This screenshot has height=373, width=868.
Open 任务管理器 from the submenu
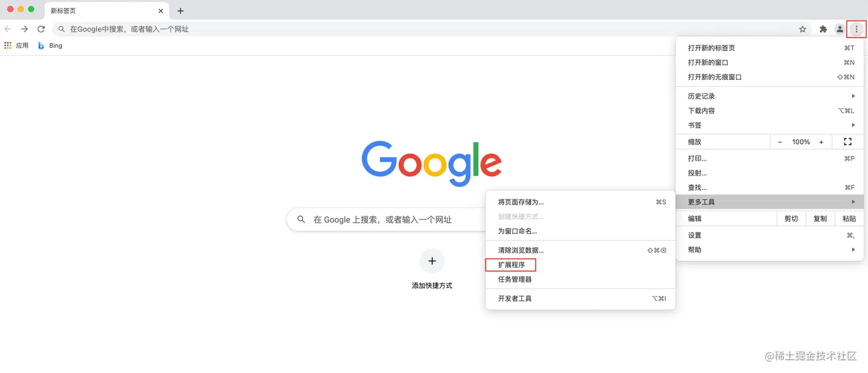(580, 279)
